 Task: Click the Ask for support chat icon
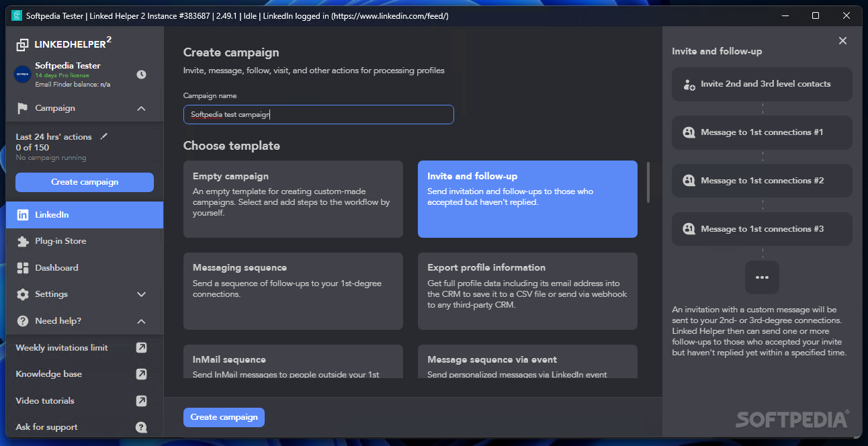point(141,427)
